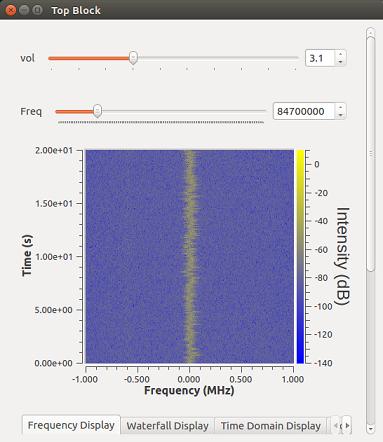This screenshot has width=383, height=442.
Task: Click the 2.00e+01 time tick label
Action: (54, 150)
